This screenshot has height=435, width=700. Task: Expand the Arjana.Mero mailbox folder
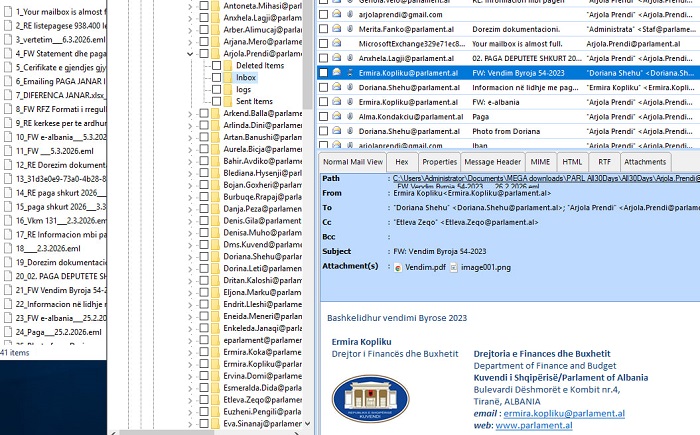click(x=190, y=41)
